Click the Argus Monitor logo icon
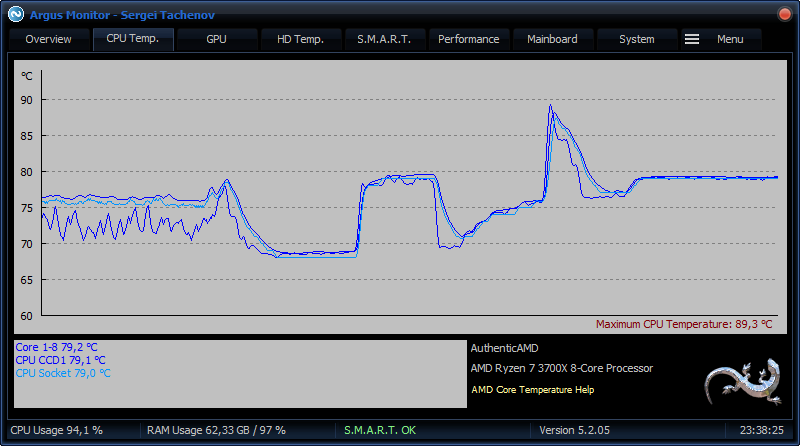Screen dimensions: 800x446 16,14
